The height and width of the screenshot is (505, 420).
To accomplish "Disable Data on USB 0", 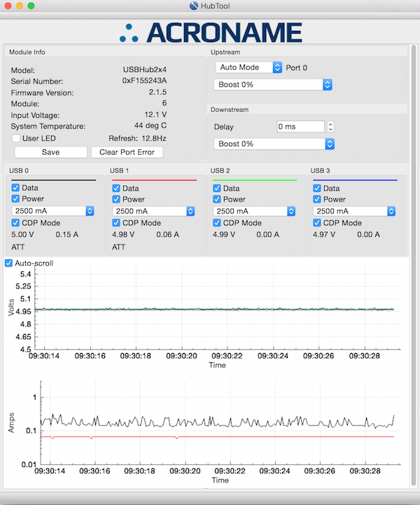I will pos(16,188).
